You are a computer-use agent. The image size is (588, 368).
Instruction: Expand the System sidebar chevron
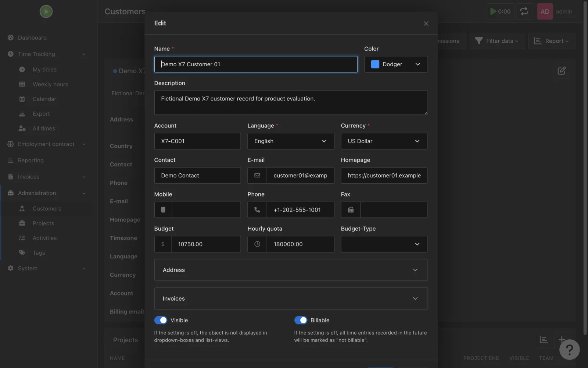[84, 268]
